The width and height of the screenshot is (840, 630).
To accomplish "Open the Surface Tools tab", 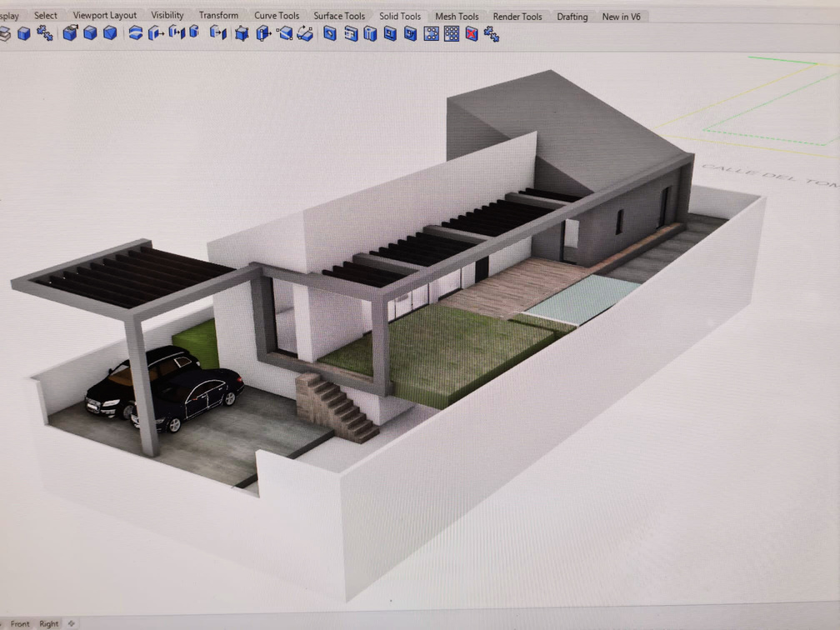I will coord(339,16).
